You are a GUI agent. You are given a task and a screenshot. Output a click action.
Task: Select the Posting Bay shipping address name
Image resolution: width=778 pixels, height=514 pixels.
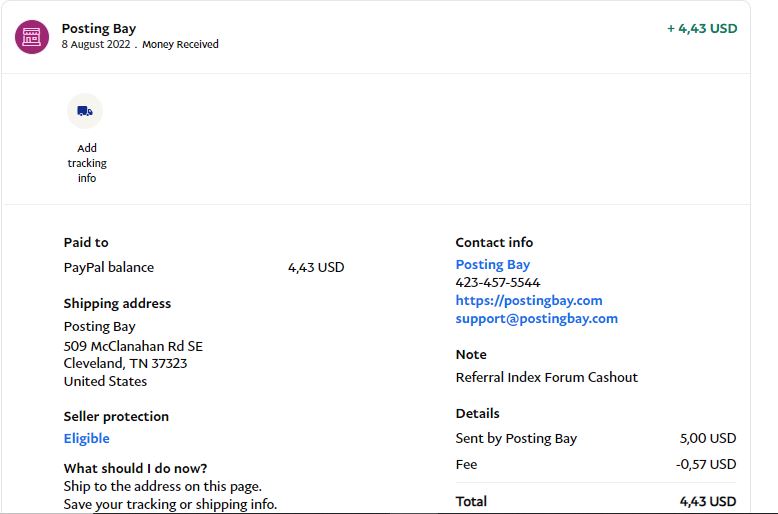click(99, 326)
